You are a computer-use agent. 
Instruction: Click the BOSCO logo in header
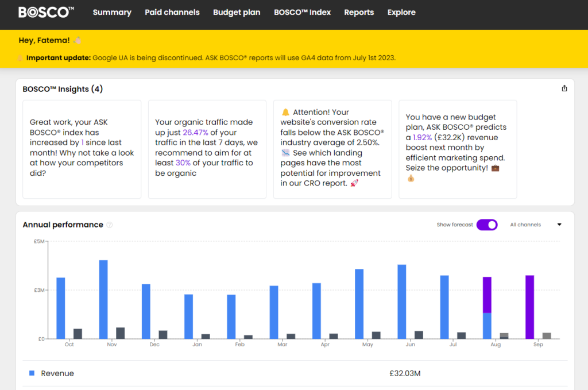click(x=46, y=12)
